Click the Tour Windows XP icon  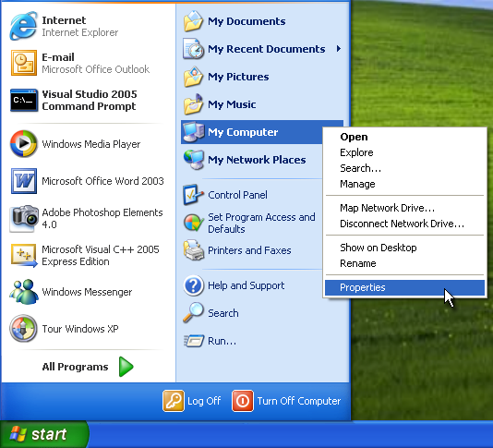tap(23, 329)
